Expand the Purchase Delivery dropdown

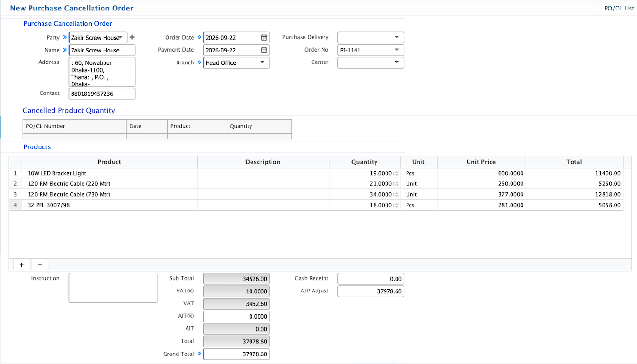397,37
